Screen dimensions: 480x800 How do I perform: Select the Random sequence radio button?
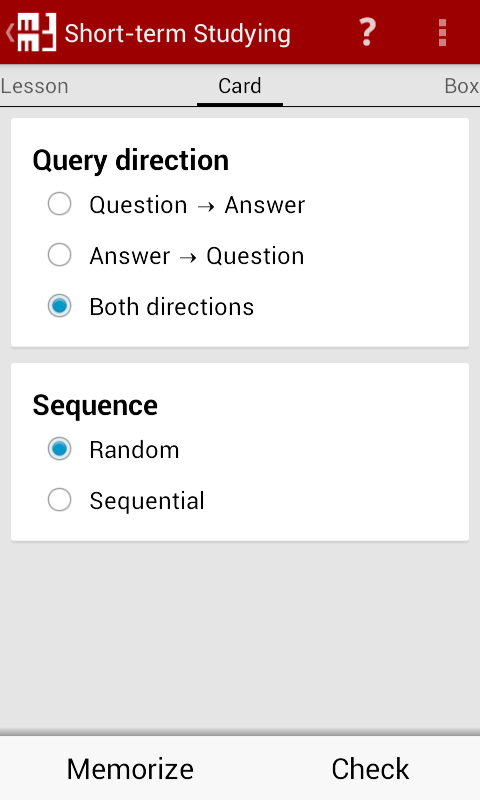click(x=60, y=449)
